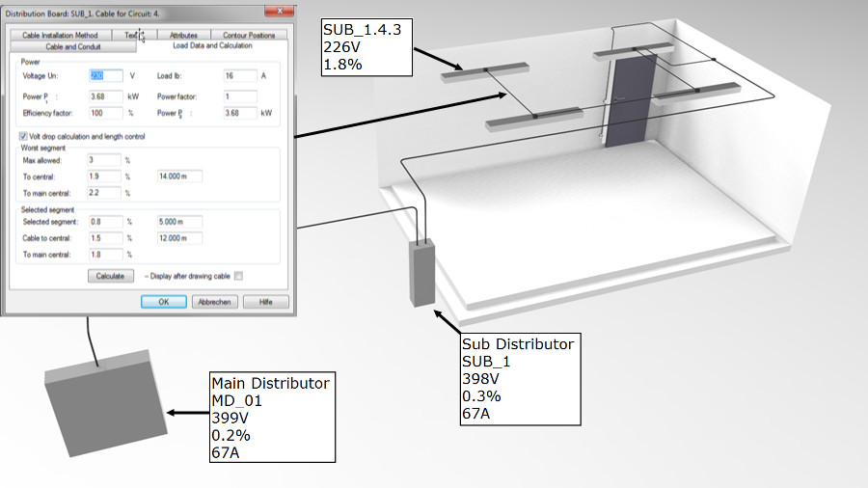Focus the Load Ib field

[x=238, y=75]
